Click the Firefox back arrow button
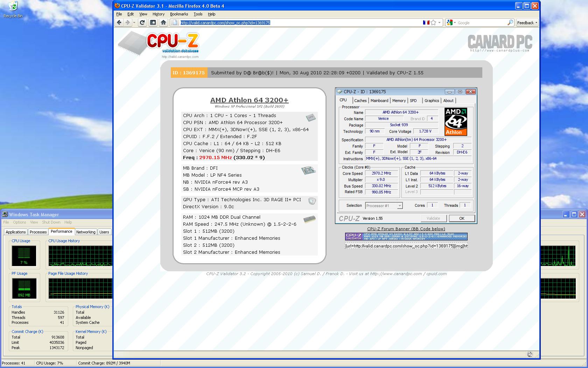Image resolution: width=588 pixels, height=368 pixels. point(119,22)
